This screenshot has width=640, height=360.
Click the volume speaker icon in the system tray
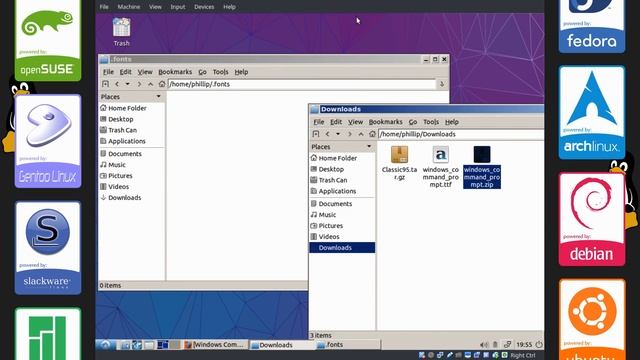click(484, 345)
